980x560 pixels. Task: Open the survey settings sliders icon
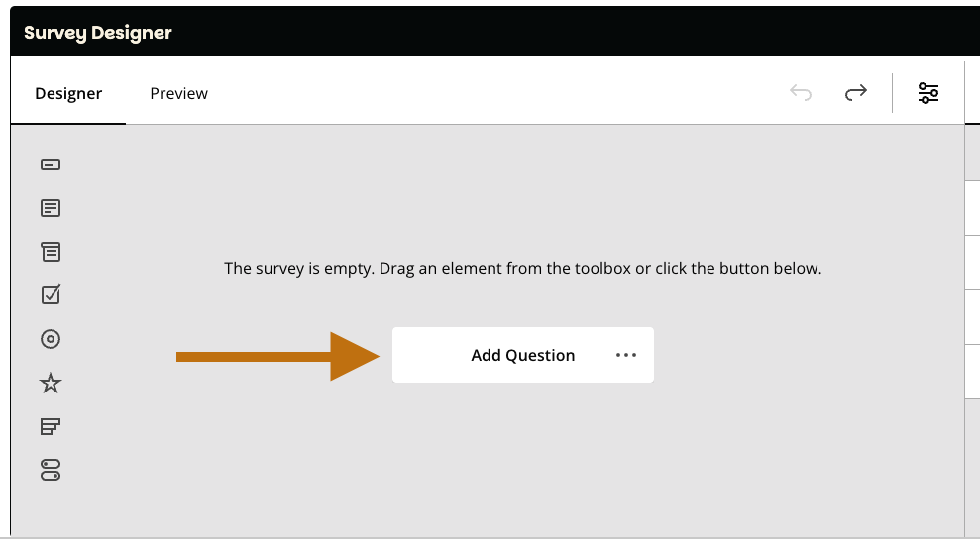click(928, 93)
